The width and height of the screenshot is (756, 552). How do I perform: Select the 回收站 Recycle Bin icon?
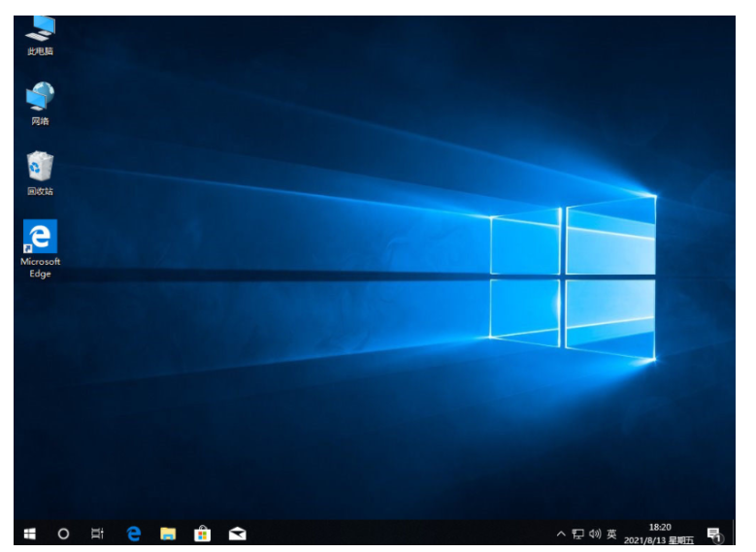pyautogui.click(x=40, y=172)
